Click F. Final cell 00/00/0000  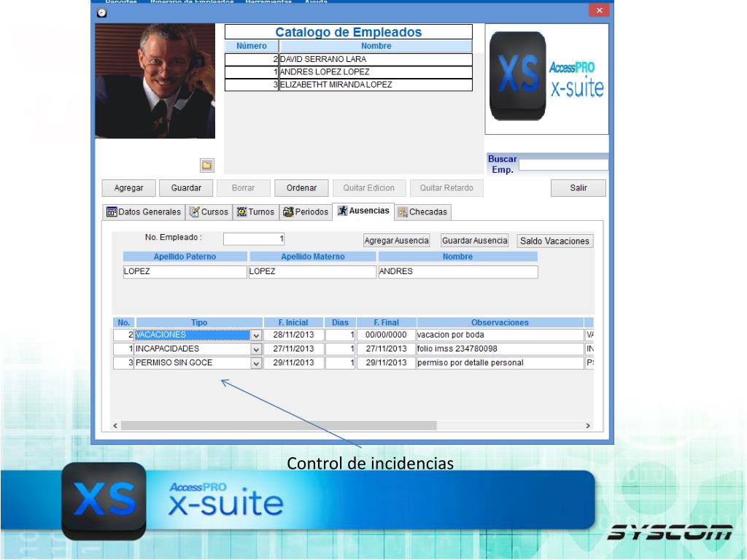[386, 335]
